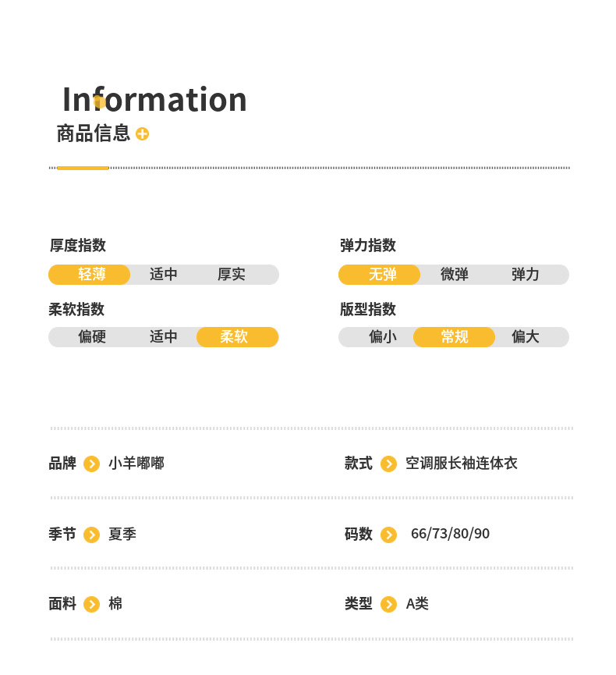Choose 常规 fit option
The height and width of the screenshot is (675, 616).
[454, 337]
